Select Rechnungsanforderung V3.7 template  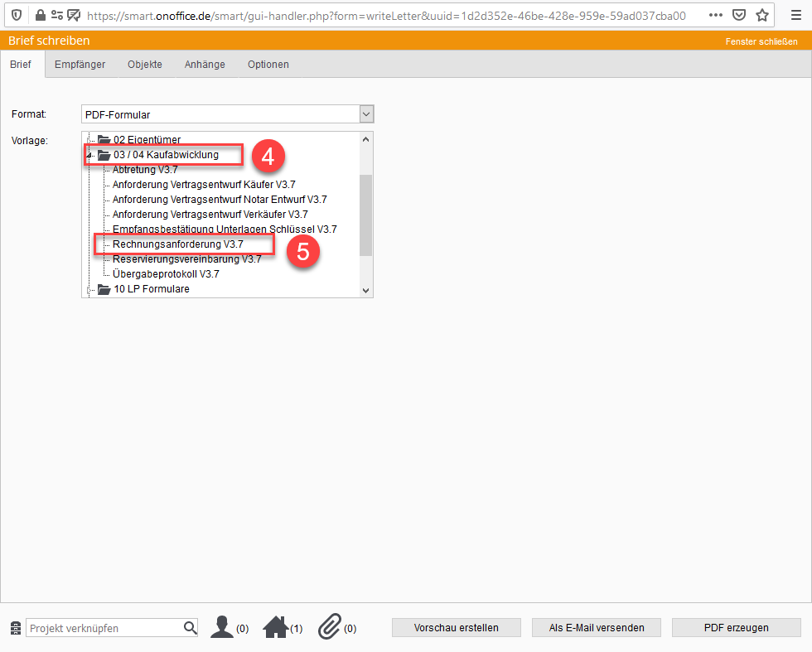pyautogui.click(x=177, y=244)
